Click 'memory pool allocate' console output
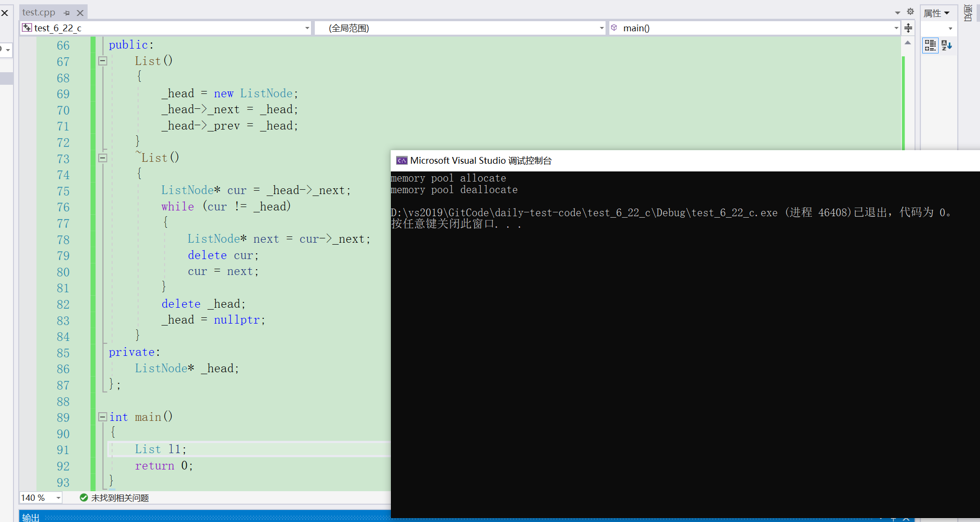The height and width of the screenshot is (522, 980). click(x=448, y=178)
